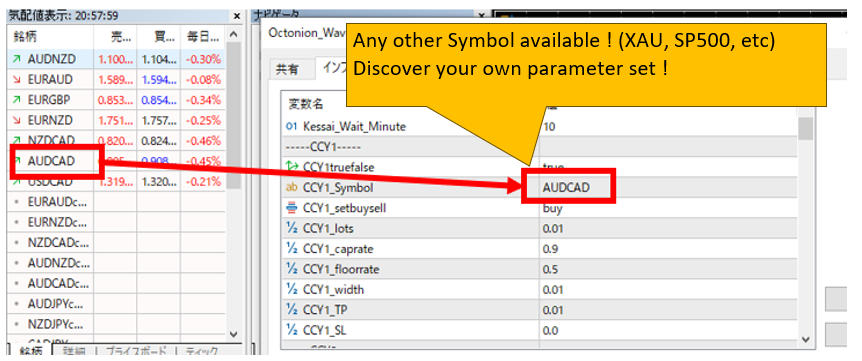
Task: Select the CCY1truefalse parameter
Action: (x=339, y=167)
